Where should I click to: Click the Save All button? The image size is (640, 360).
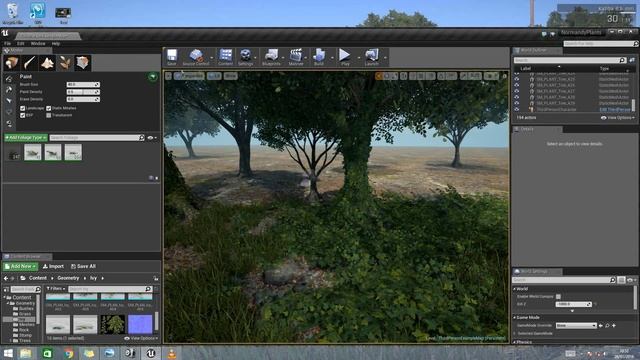(x=83, y=267)
